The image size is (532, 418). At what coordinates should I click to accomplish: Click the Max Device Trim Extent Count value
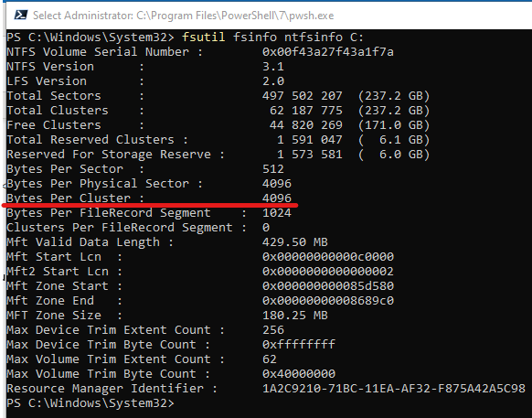coord(273,329)
